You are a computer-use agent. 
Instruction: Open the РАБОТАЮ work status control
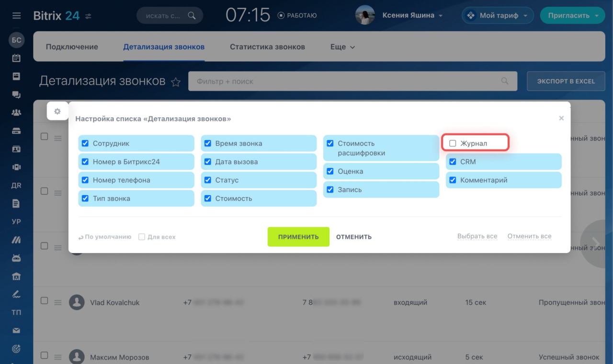click(297, 15)
